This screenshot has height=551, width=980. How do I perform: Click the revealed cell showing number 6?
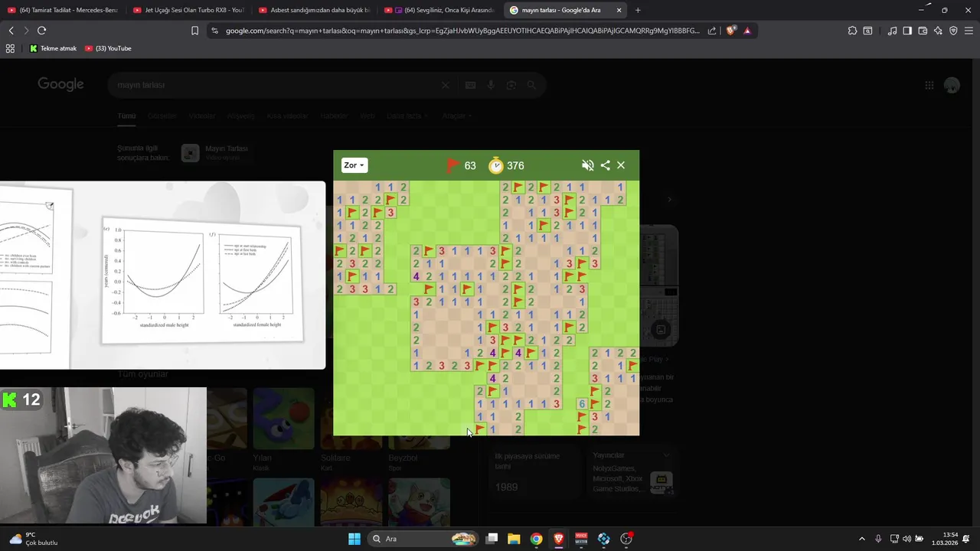[x=582, y=404]
